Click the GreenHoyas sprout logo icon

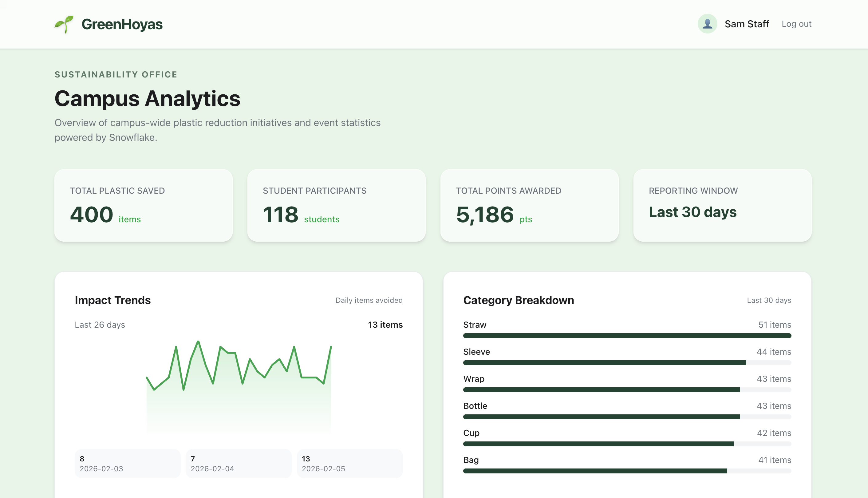(x=64, y=24)
